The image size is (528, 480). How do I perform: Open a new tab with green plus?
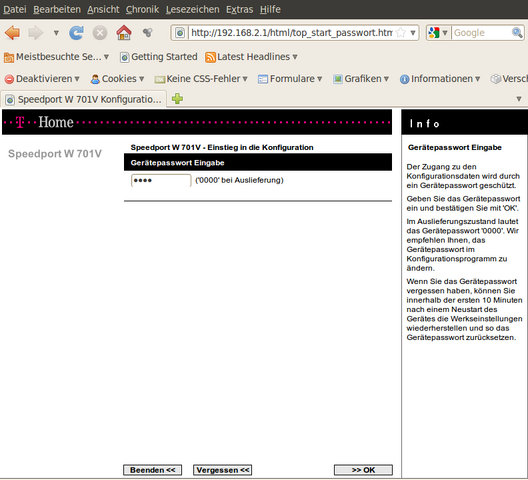pos(177,99)
